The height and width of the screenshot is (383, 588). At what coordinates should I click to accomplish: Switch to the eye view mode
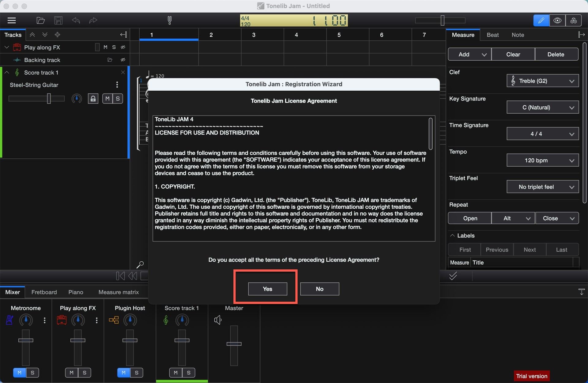click(x=557, y=21)
